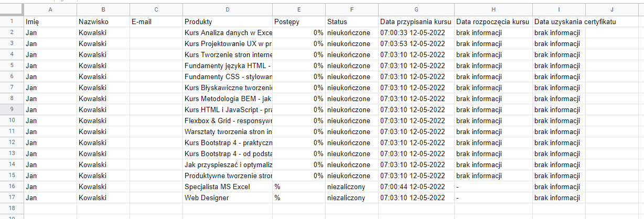Click cell '07:00:33 12-05-2022'

tap(416, 32)
